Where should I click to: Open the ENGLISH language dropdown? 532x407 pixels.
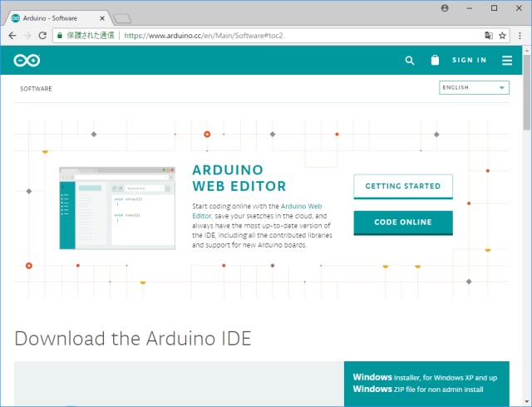pyautogui.click(x=474, y=87)
